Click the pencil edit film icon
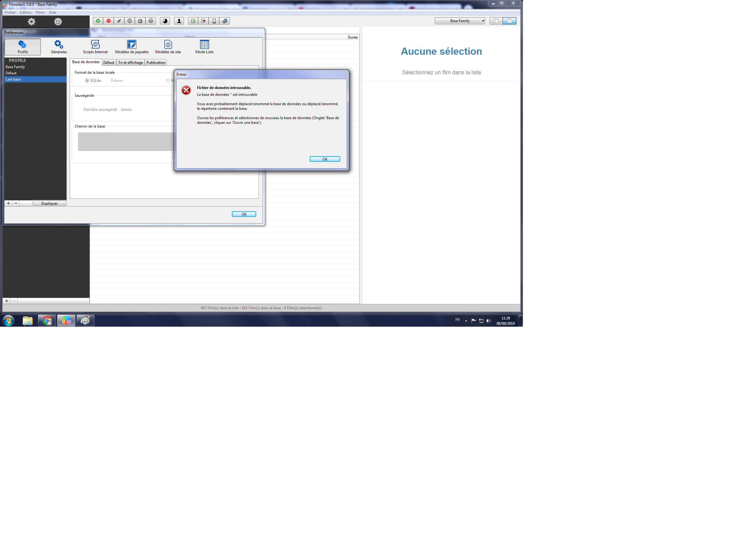Viewport: 747px width, 560px height. 119,21
